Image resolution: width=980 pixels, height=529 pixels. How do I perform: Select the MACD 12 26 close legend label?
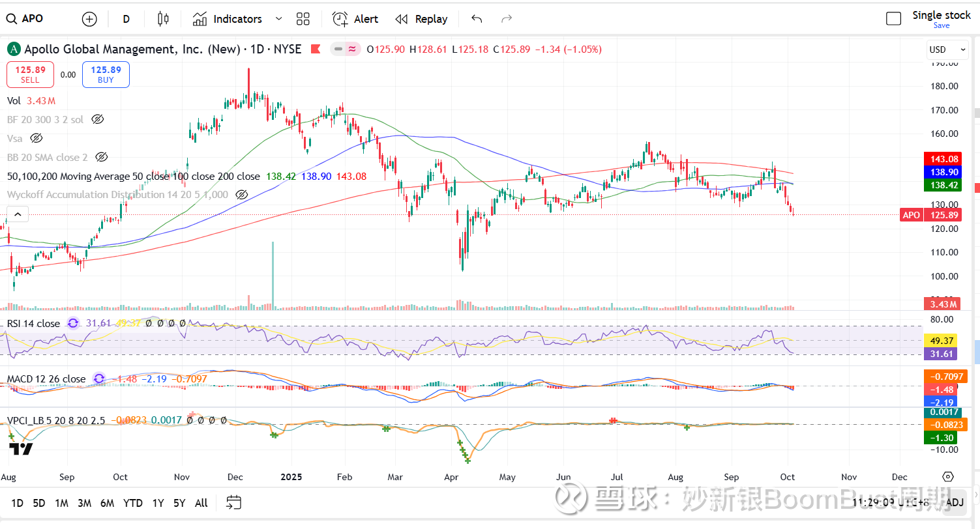click(46, 379)
